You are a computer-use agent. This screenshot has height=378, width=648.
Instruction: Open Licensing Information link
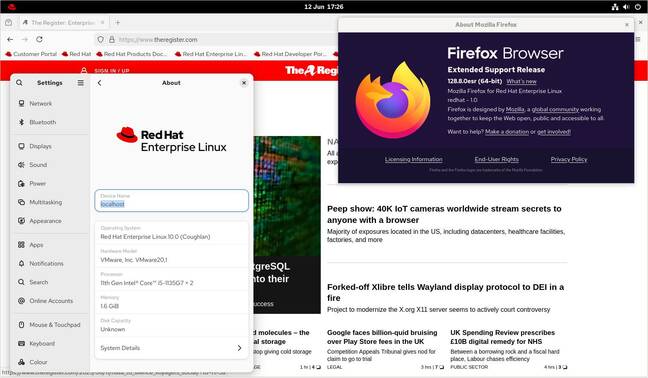414,159
